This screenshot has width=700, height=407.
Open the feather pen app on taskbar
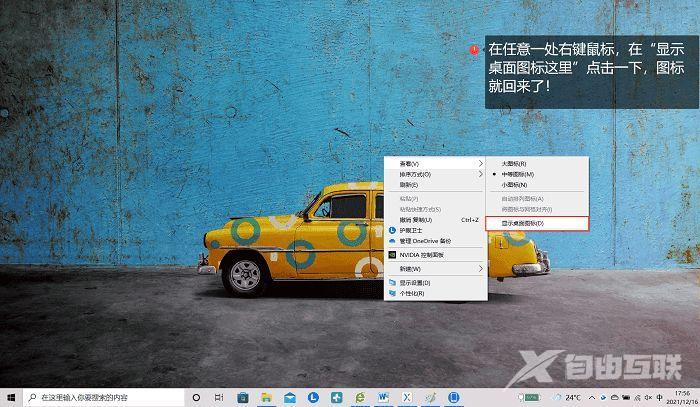click(430, 397)
